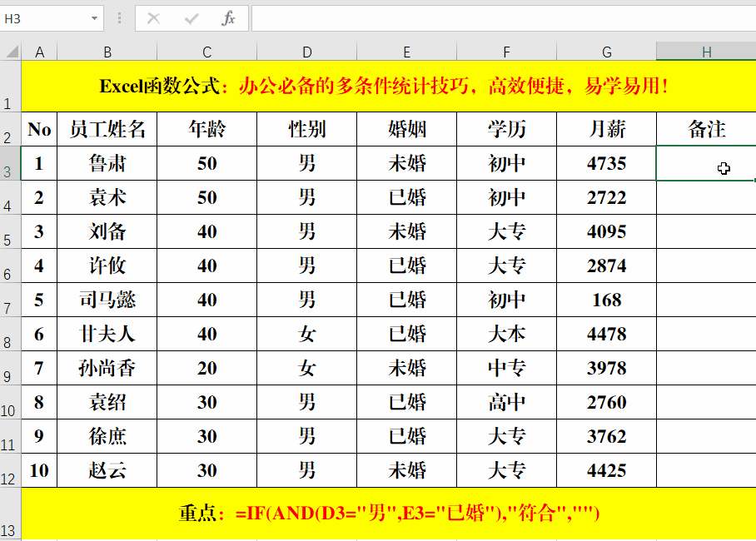Viewport: 756px width, 541px height.
Task: Select column A header
Action: coord(39,52)
